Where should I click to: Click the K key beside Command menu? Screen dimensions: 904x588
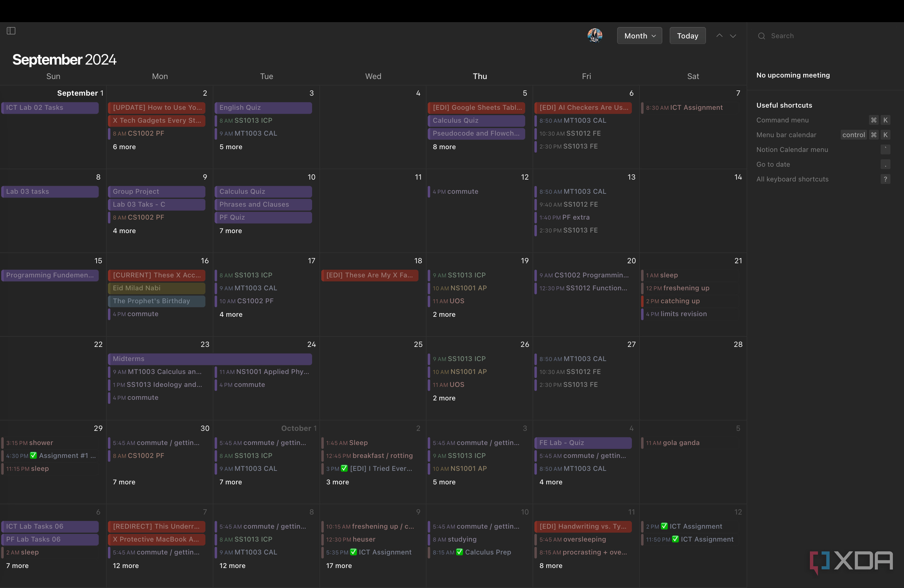pos(885,120)
